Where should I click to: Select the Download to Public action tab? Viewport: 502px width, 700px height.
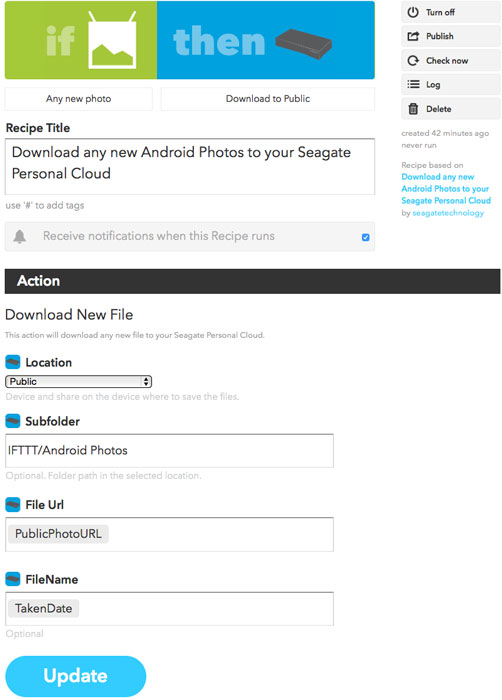[268, 99]
